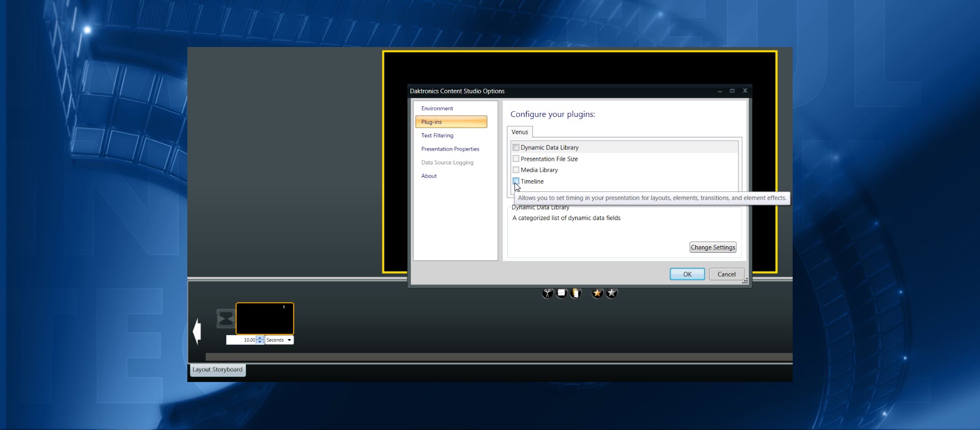Click the white left arrow in storyboard

pyautogui.click(x=197, y=331)
